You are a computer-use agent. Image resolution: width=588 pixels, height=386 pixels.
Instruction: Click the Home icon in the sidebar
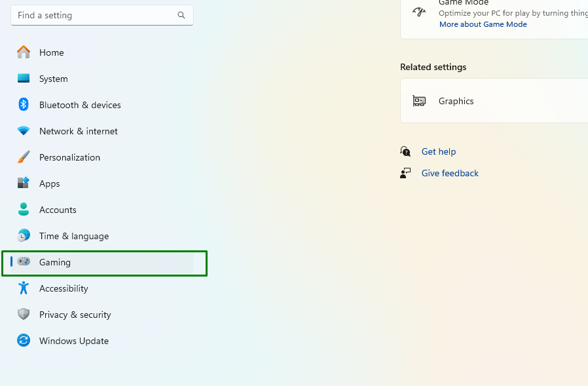click(x=24, y=52)
